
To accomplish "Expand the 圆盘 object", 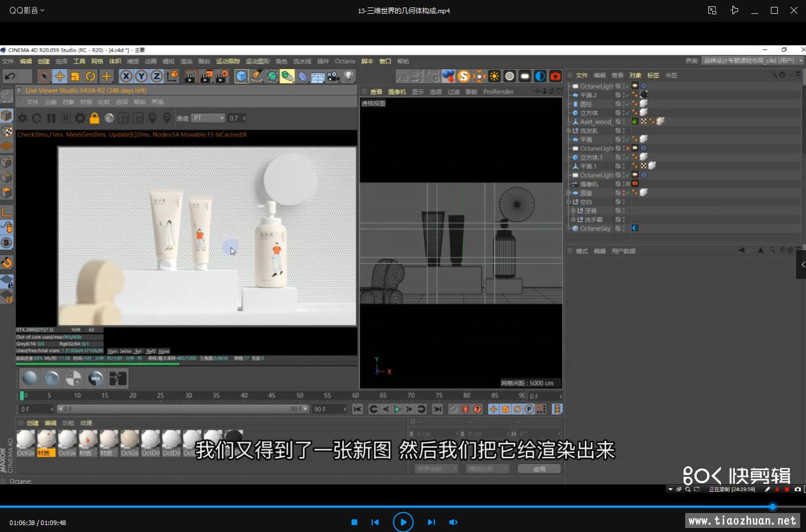I will coord(568,193).
